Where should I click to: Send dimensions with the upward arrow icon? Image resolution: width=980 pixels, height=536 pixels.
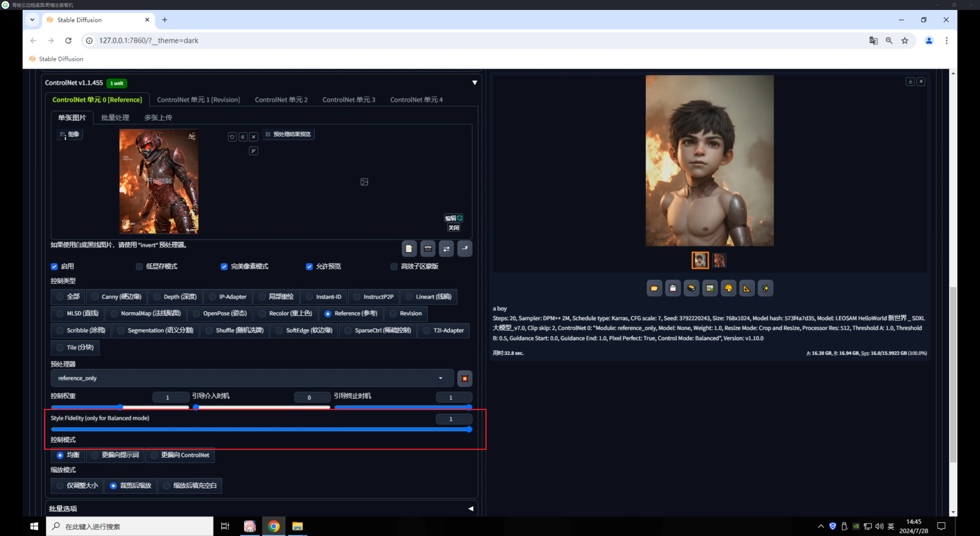coord(465,248)
